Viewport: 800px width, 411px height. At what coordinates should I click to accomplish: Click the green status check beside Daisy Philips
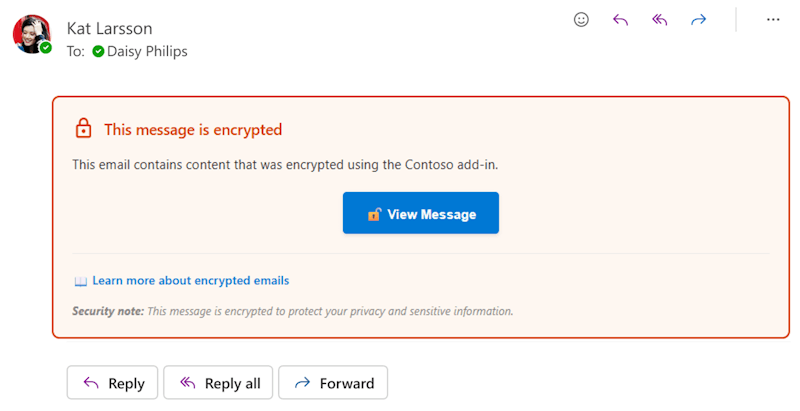98,51
